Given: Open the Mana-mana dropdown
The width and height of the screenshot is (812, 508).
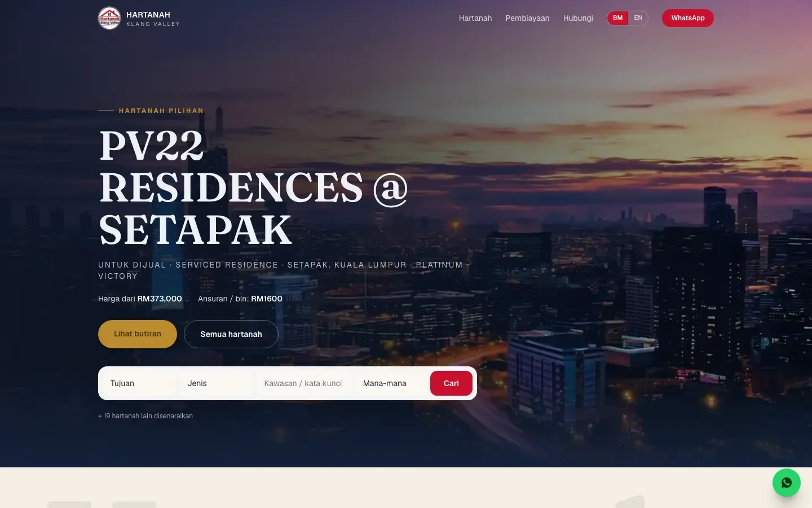Looking at the screenshot, I should tap(390, 383).
